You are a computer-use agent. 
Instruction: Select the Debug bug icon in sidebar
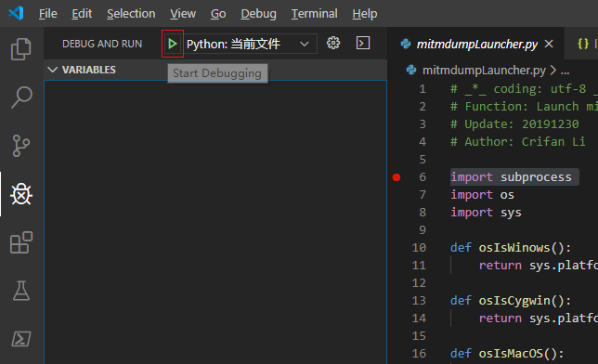pos(21,194)
